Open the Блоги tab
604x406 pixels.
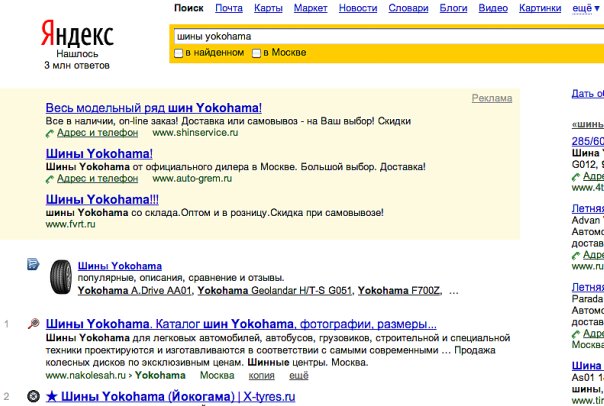click(x=453, y=8)
